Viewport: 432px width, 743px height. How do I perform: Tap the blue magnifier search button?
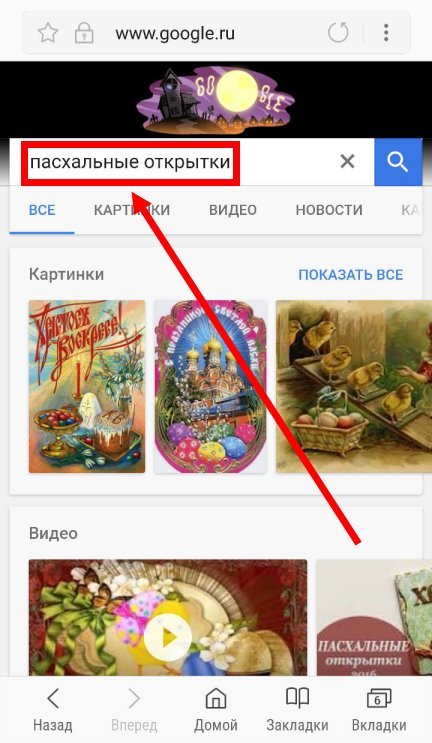(x=398, y=162)
